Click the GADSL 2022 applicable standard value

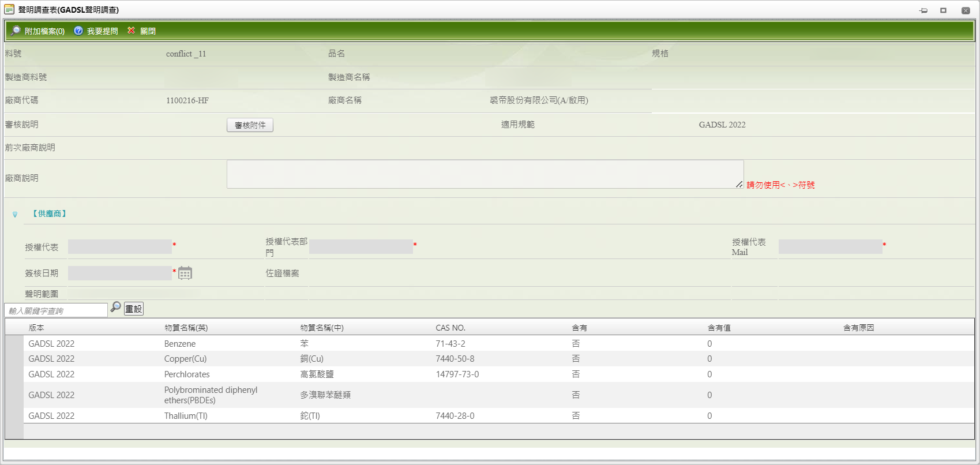[722, 125]
